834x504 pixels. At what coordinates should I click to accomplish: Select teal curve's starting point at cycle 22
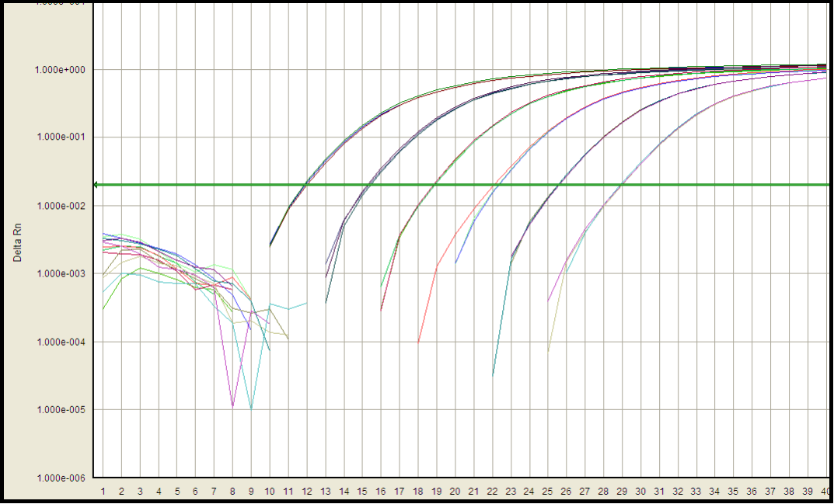[493, 375]
